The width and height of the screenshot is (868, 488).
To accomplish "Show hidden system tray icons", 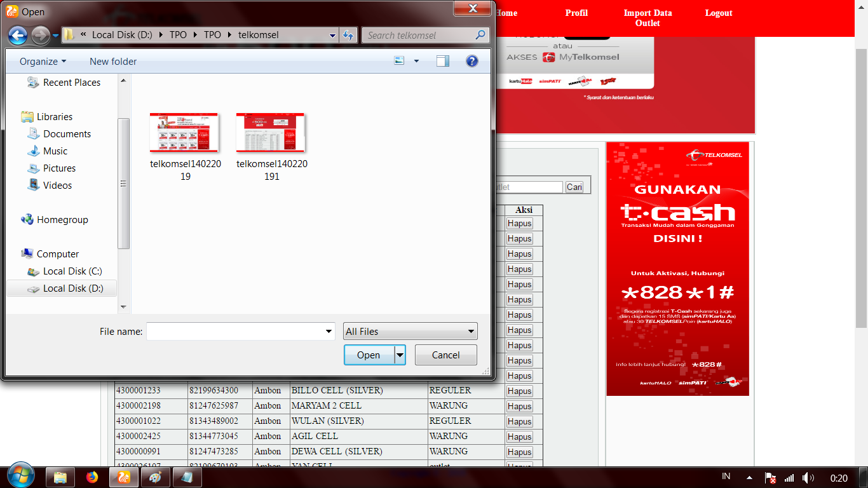I will 749,477.
